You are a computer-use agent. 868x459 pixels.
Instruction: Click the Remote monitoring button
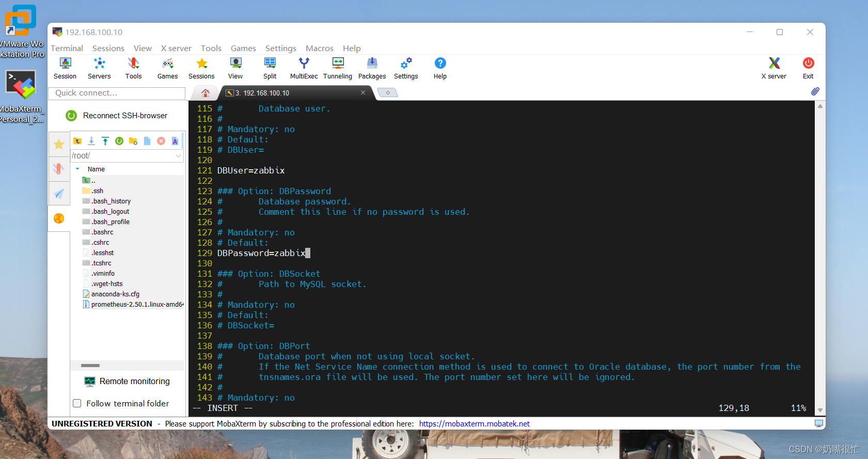coord(127,381)
